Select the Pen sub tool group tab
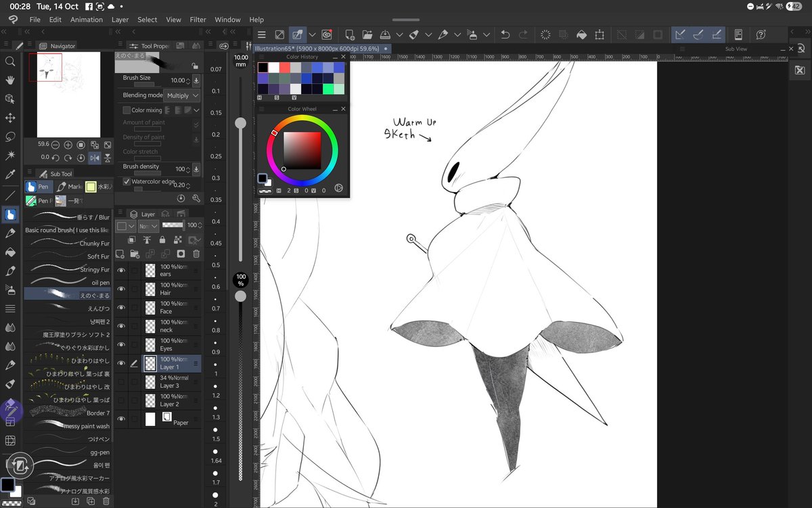This screenshot has width=812, height=508. (38, 187)
